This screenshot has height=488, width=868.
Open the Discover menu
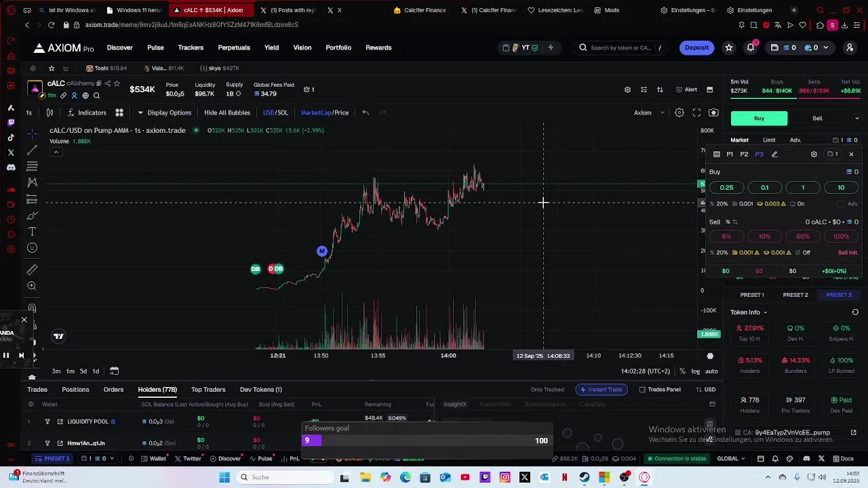pos(120,47)
